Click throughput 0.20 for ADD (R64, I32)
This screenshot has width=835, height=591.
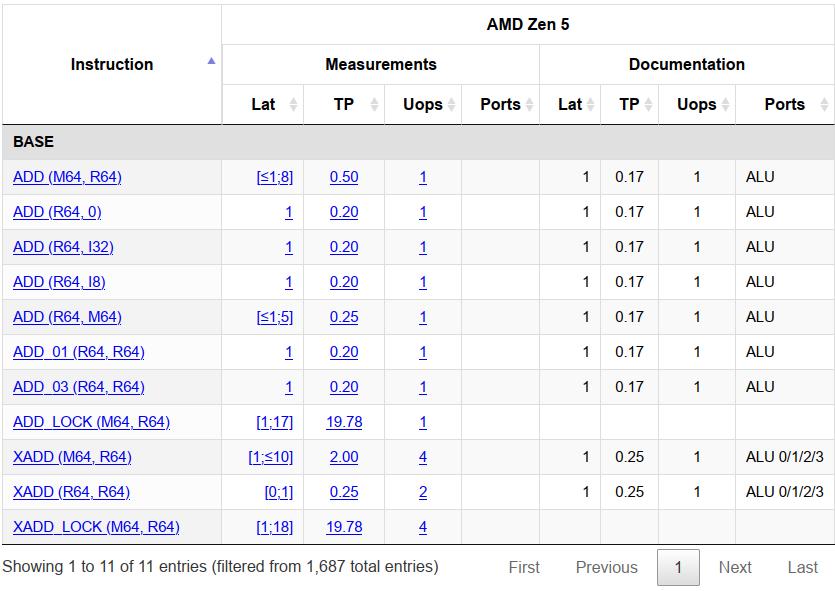[344, 247]
